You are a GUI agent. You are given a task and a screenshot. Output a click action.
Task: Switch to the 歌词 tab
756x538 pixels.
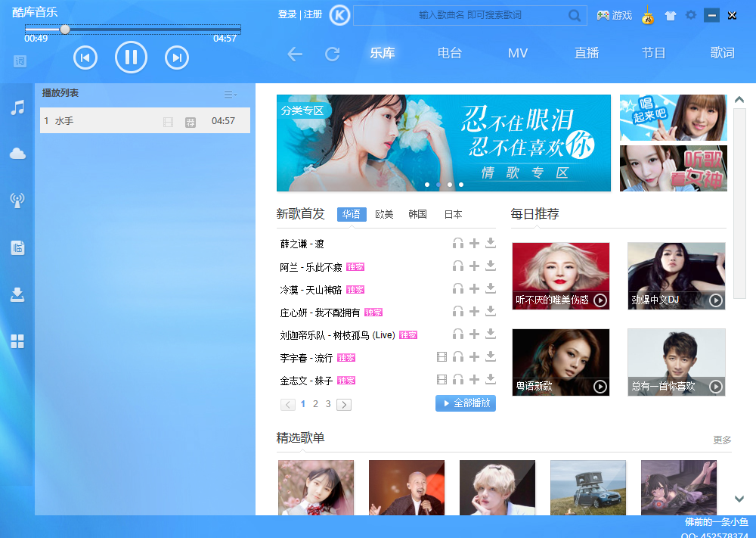point(722,53)
